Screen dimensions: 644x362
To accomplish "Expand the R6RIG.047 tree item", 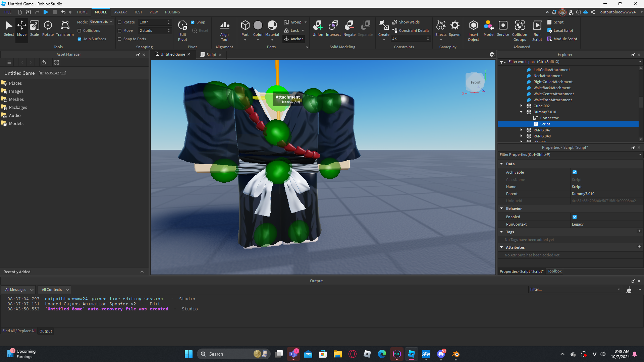I will click(x=522, y=130).
